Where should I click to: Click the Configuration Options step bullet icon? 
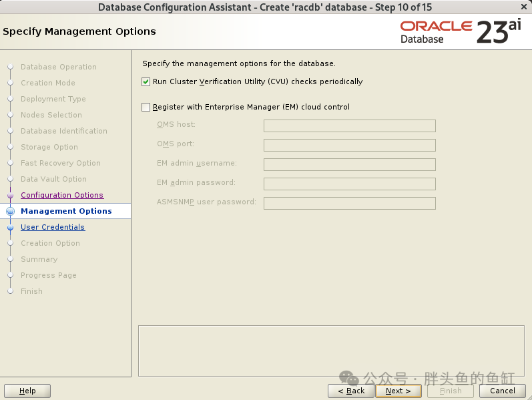point(11,195)
